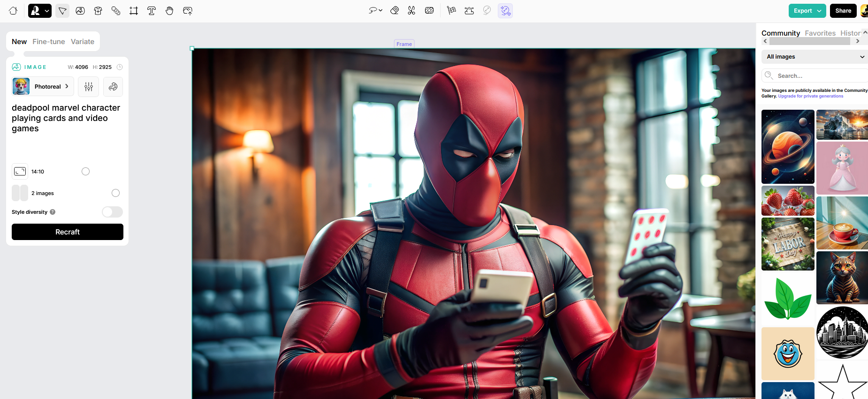Enable the Style diversity toggle
Screen dimensions: 868x399
(112, 212)
